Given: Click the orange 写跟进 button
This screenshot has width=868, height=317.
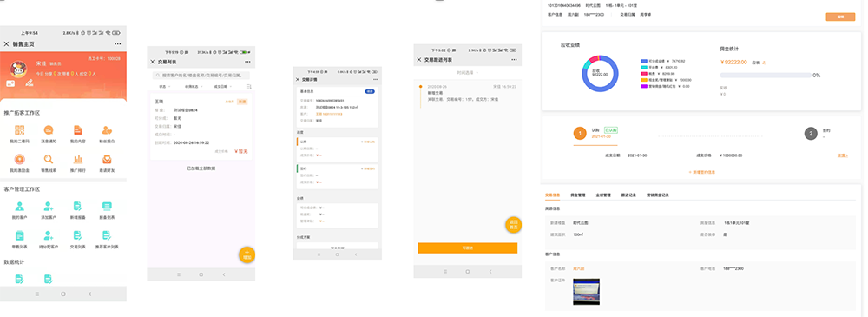Looking at the screenshot, I should point(468,248).
